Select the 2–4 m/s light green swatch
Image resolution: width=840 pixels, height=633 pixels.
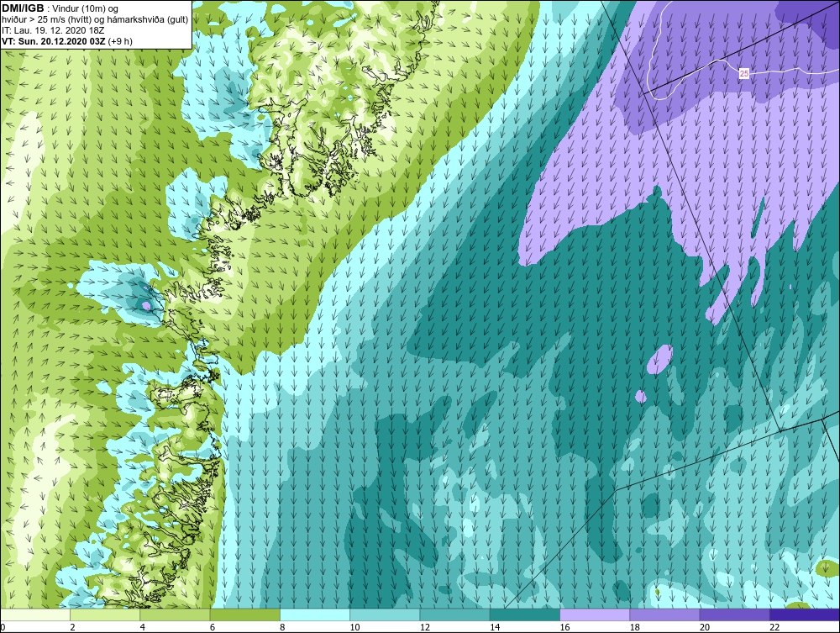[105, 615]
